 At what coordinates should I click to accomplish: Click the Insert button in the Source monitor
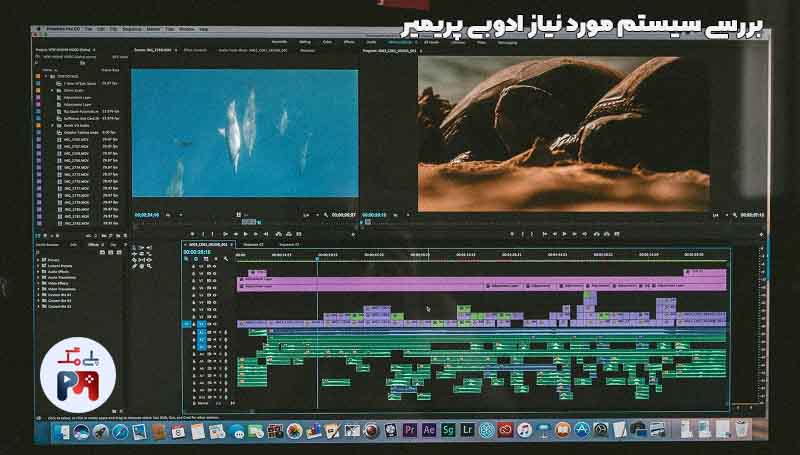pyautogui.click(x=279, y=234)
